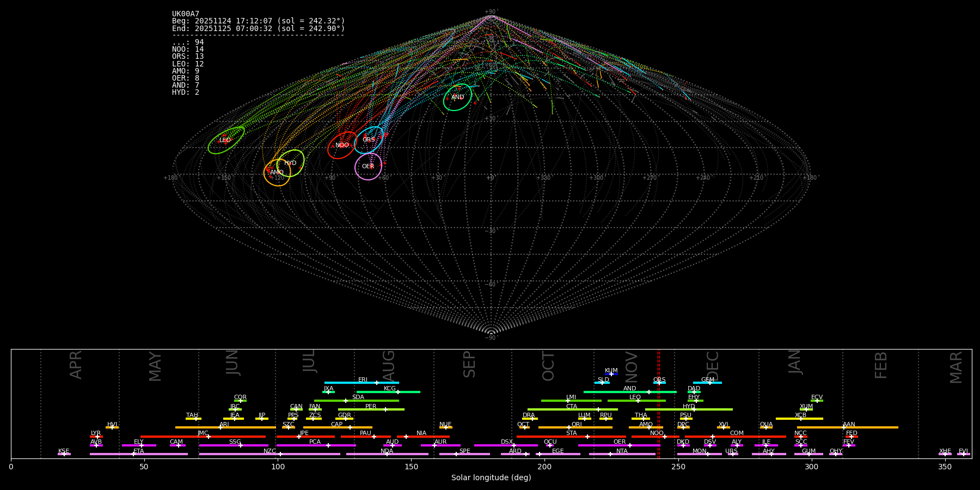Click the 'HYD: 2' legend entry
Screen dimensions: 980x490
186,93
